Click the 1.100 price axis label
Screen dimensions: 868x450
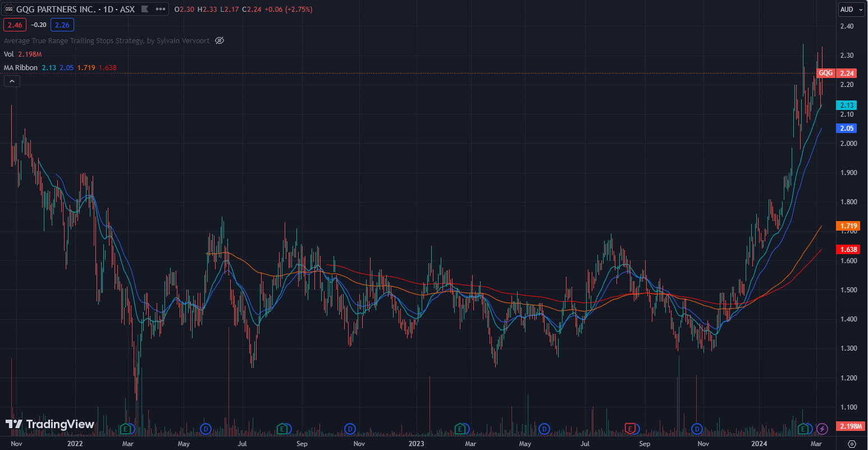click(x=848, y=407)
